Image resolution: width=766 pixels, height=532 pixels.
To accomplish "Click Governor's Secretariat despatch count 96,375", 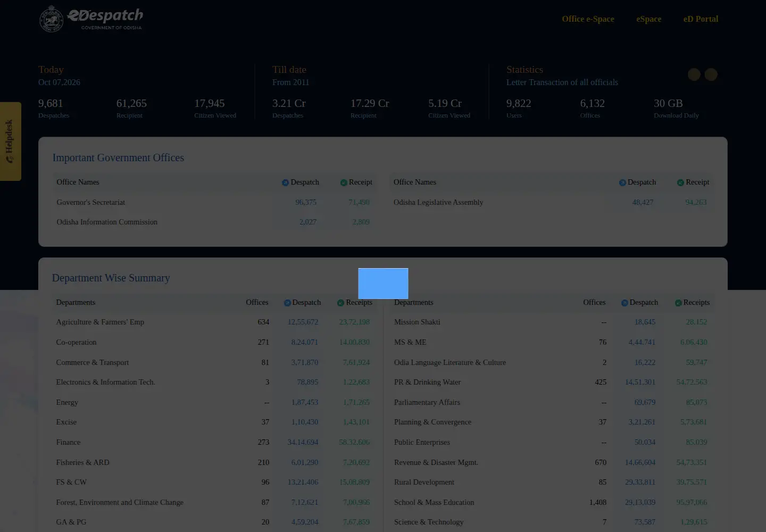I will click(306, 202).
